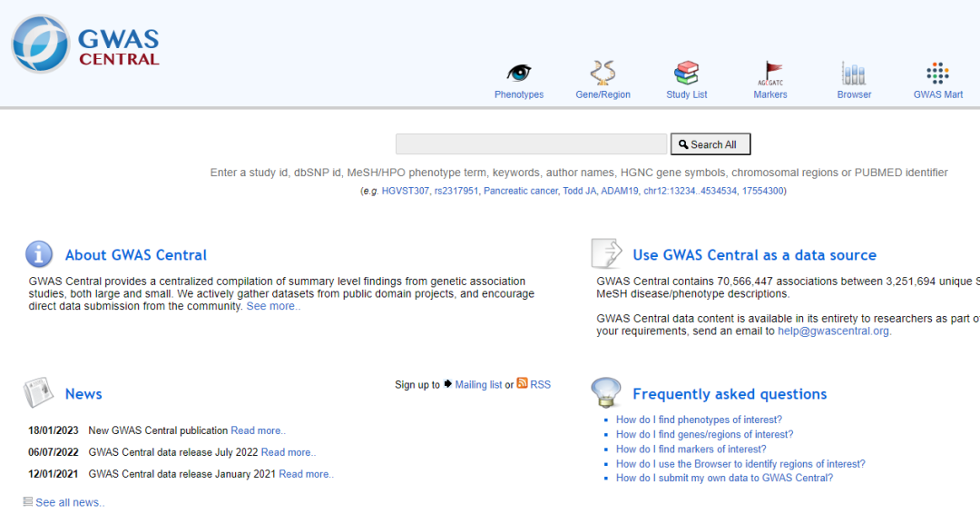980x514 pixels.
Task: Click the About GWAS Central info icon
Action: tap(39, 255)
